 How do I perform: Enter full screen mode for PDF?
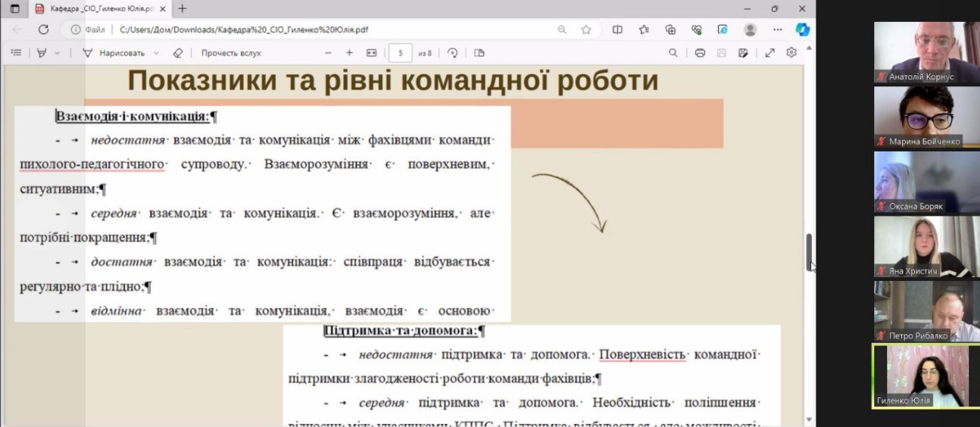(x=769, y=53)
